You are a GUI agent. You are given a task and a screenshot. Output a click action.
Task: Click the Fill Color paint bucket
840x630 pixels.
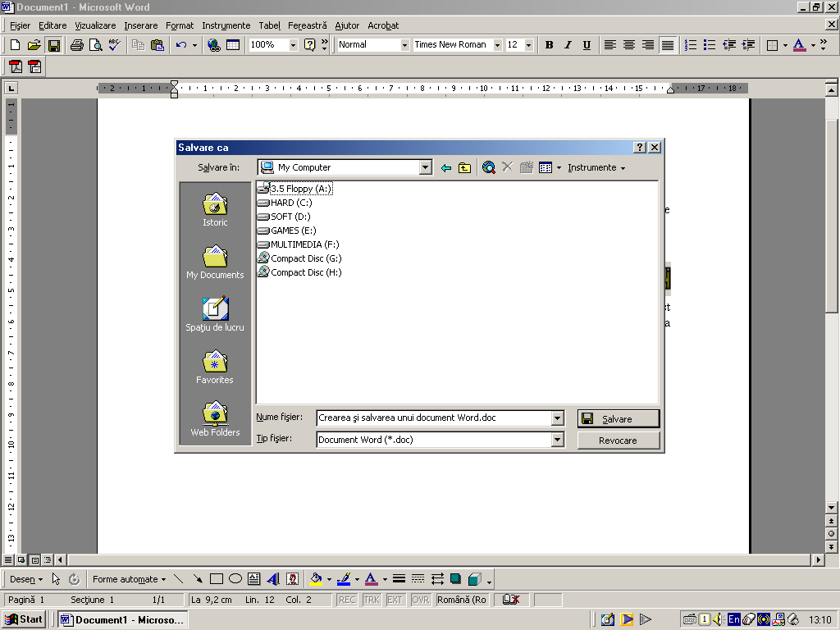coord(316,579)
